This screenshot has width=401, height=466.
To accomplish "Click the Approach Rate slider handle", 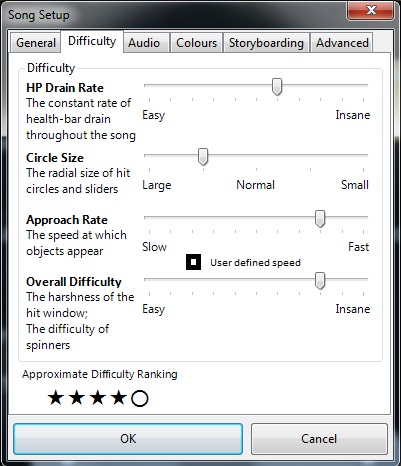I will click(x=320, y=219).
